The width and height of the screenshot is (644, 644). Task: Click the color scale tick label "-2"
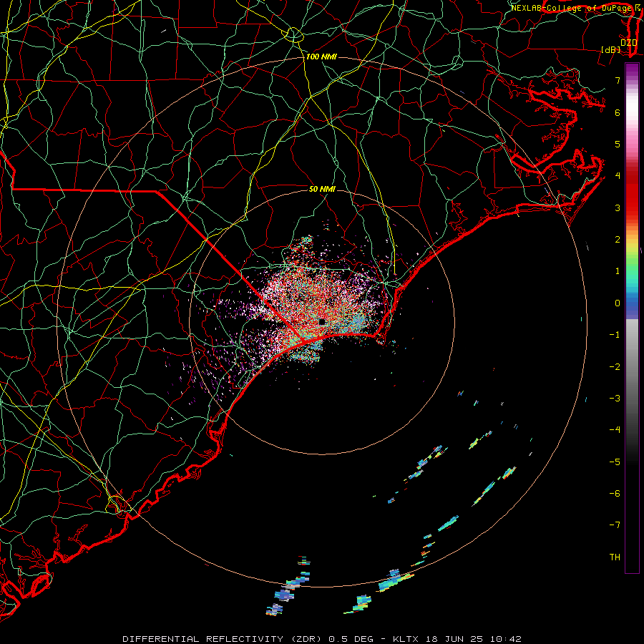[615, 367]
